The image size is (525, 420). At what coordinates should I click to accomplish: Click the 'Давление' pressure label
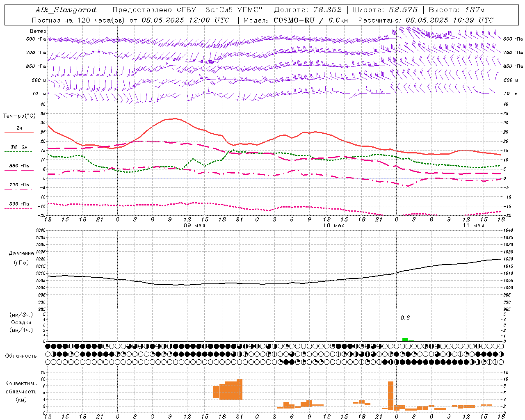pyautogui.click(x=21, y=253)
